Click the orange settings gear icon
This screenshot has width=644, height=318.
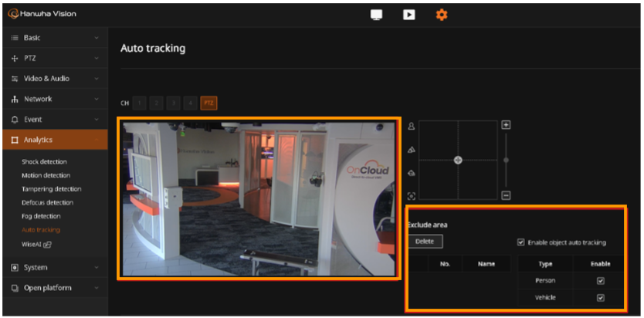pyautogui.click(x=441, y=15)
